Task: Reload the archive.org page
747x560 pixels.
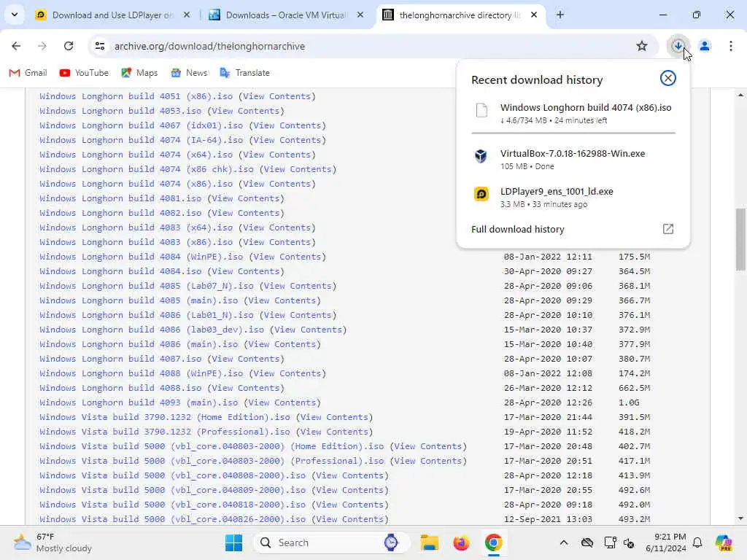Action: pos(69,46)
